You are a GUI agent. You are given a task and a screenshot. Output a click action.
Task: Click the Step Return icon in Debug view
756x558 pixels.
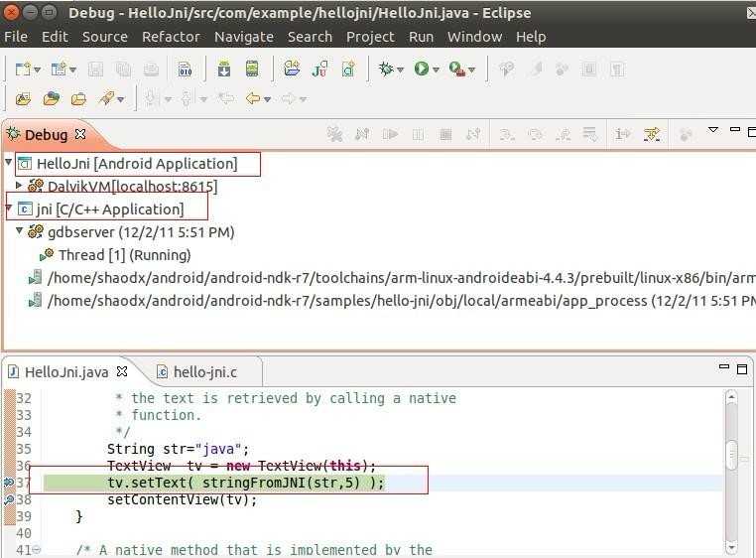tap(563, 134)
